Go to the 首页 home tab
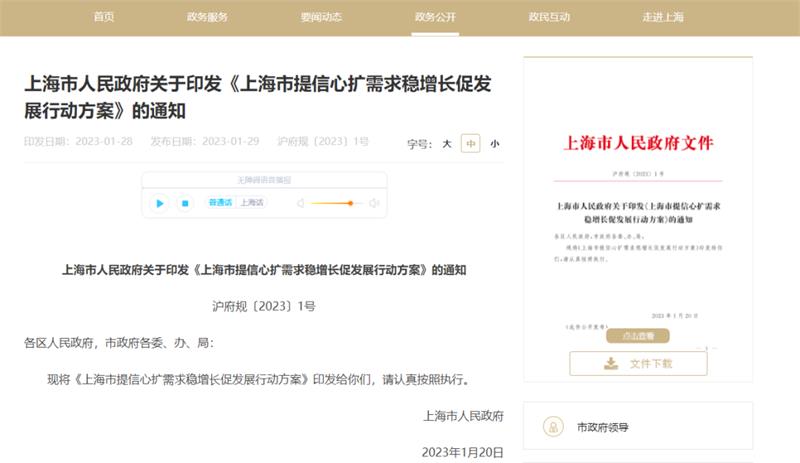Screen dimensions: 800x463 [104, 18]
